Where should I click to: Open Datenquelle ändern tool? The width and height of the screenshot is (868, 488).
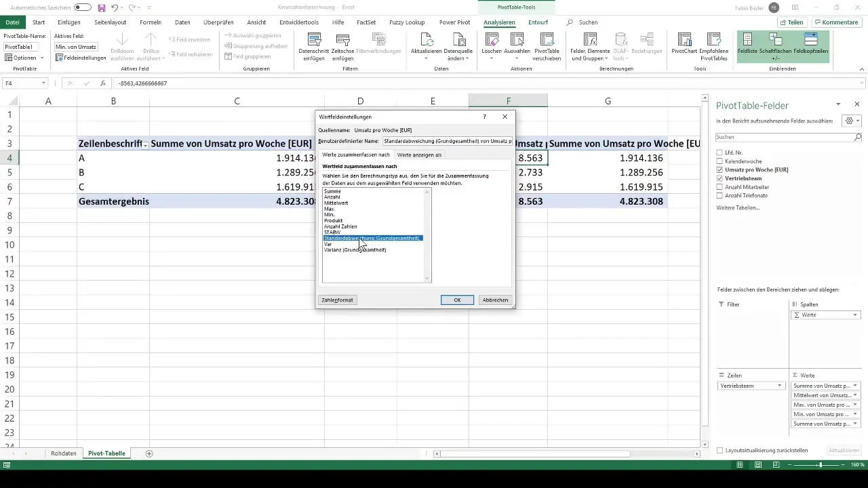click(458, 47)
